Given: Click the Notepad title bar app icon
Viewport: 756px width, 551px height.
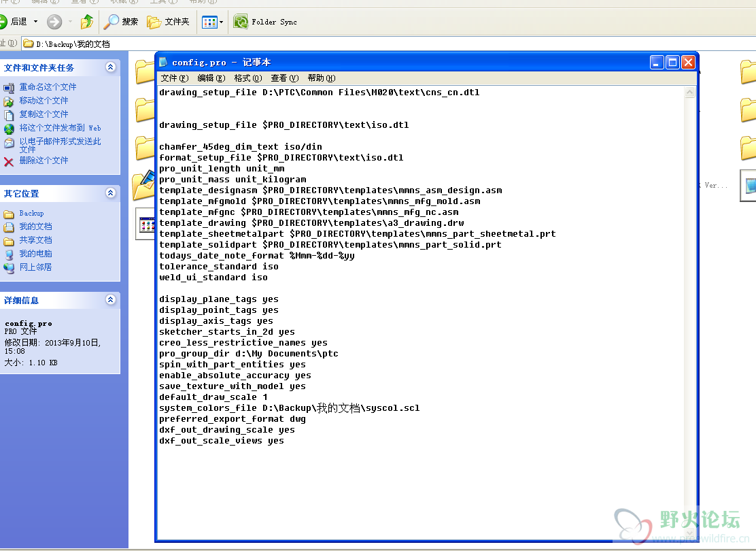Looking at the screenshot, I should click(163, 62).
